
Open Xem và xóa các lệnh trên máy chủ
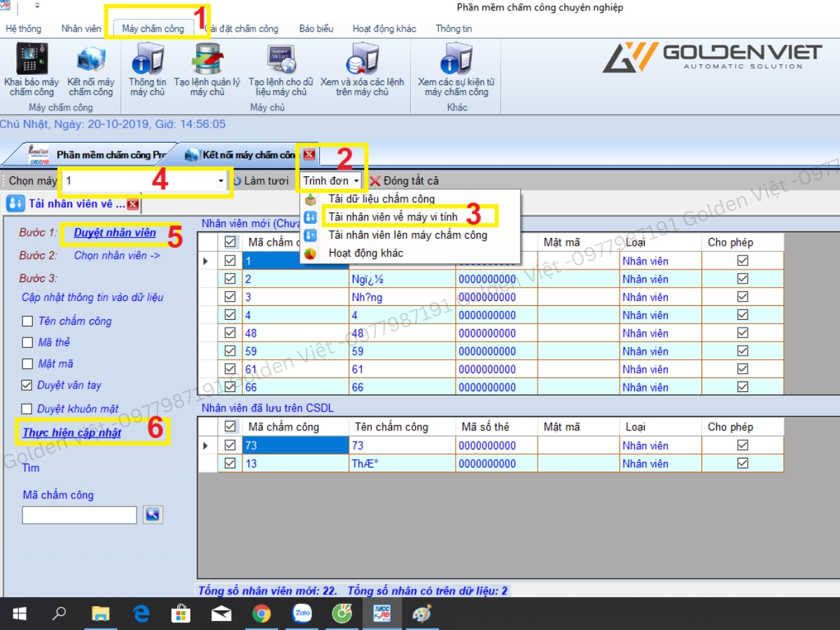coord(362,60)
